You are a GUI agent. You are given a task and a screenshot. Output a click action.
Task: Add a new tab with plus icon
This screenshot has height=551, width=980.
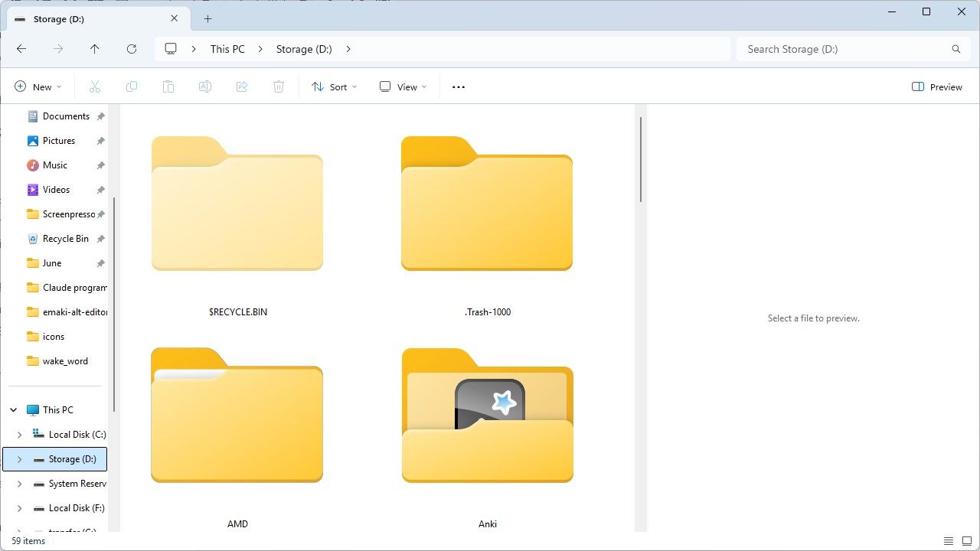click(x=207, y=19)
